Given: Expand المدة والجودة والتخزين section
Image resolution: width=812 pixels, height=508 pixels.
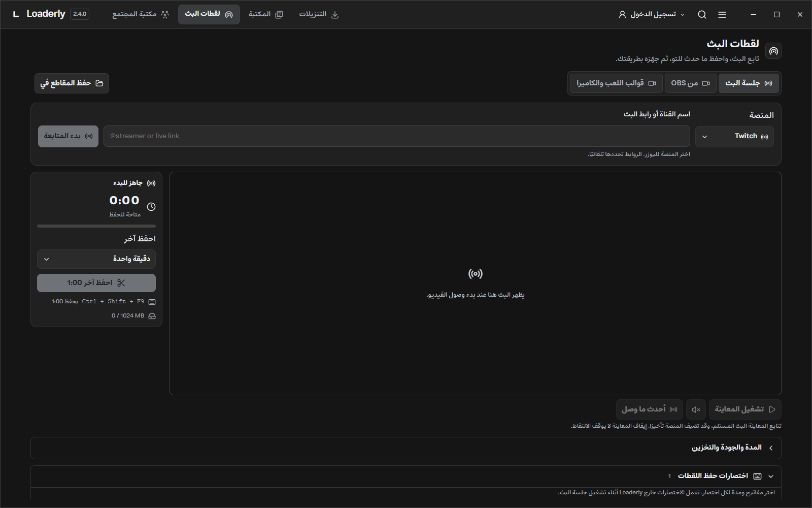Looking at the screenshot, I should (406, 448).
